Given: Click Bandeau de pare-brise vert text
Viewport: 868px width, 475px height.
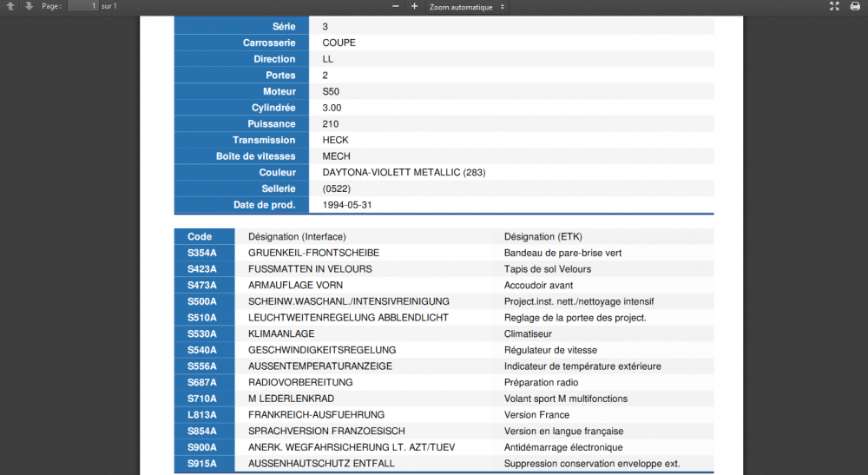Looking at the screenshot, I should (x=562, y=253).
